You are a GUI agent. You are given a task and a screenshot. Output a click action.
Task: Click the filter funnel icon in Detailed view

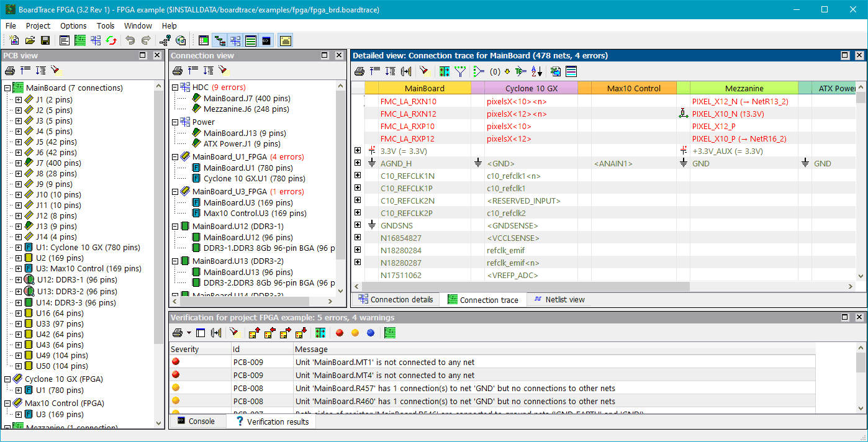460,71
